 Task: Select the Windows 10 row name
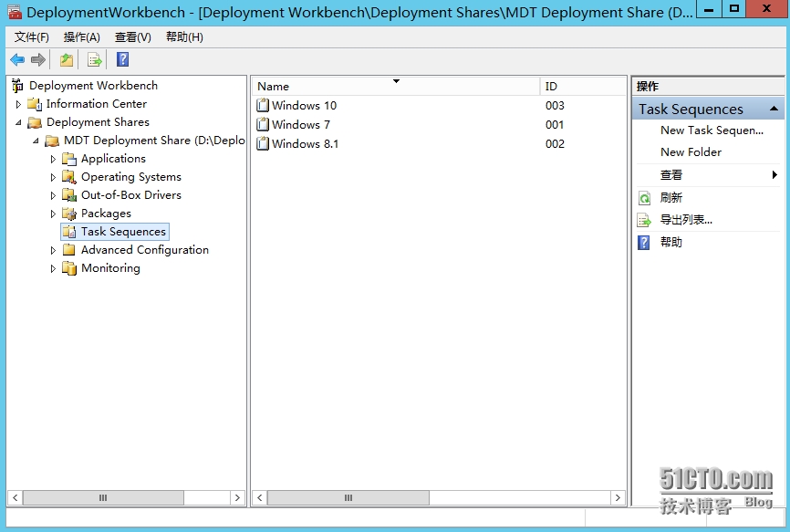[x=304, y=105]
